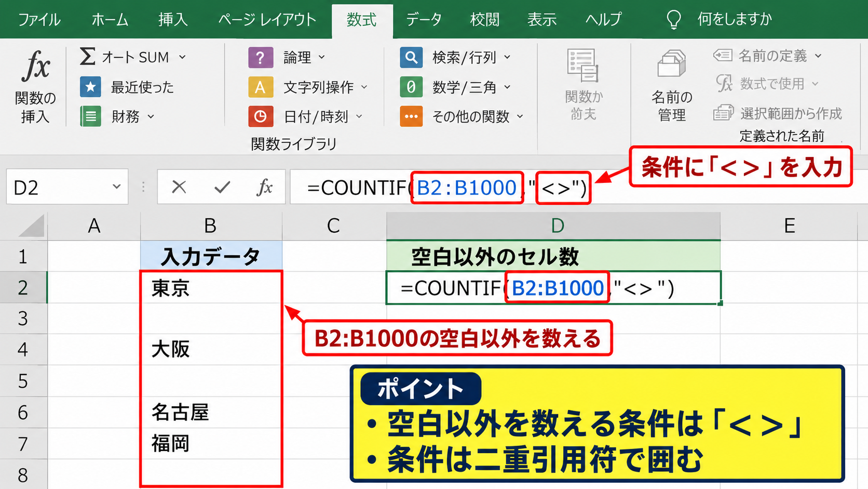Confirm entry with the checkmark icon
This screenshot has height=489, width=868.
point(222,187)
